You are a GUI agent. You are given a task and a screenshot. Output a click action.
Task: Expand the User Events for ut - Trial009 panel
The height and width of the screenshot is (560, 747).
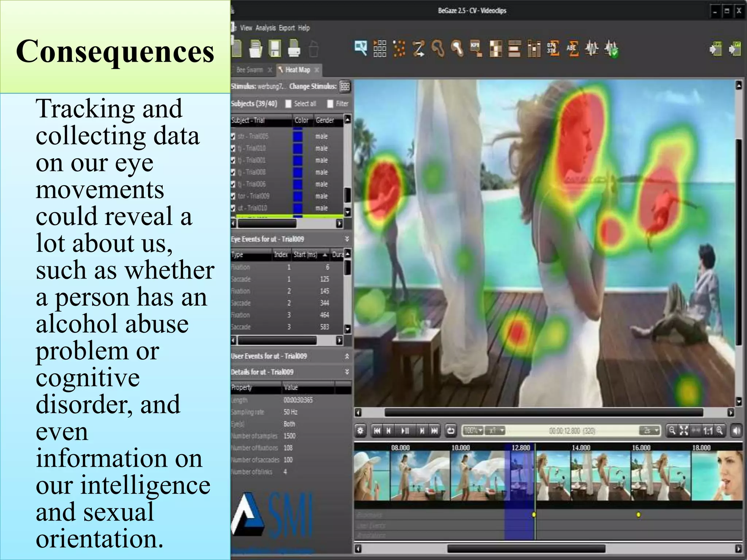click(347, 356)
